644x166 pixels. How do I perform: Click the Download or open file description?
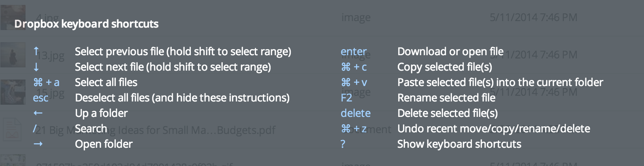[x=450, y=52]
